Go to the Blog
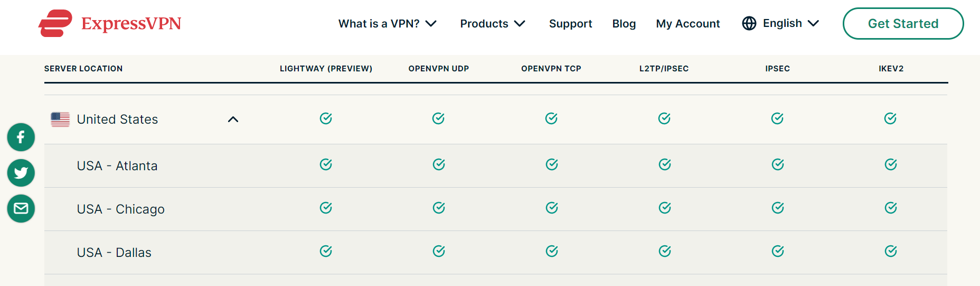 tap(624, 24)
